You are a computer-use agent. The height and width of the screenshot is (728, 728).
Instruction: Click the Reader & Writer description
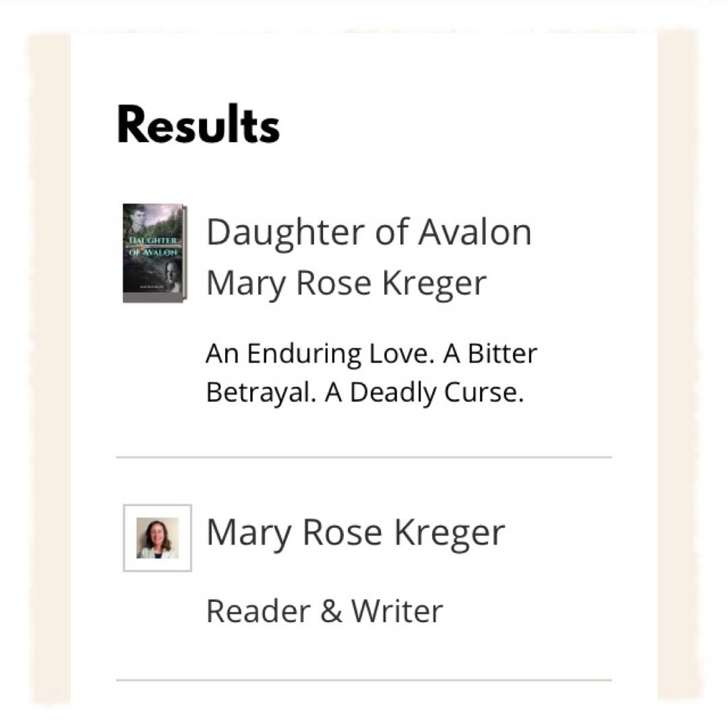(x=324, y=611)
